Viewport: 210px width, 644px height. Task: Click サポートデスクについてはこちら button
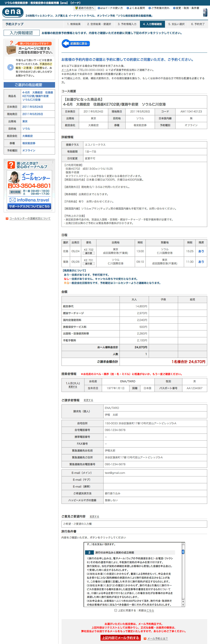tap(29, 206)
